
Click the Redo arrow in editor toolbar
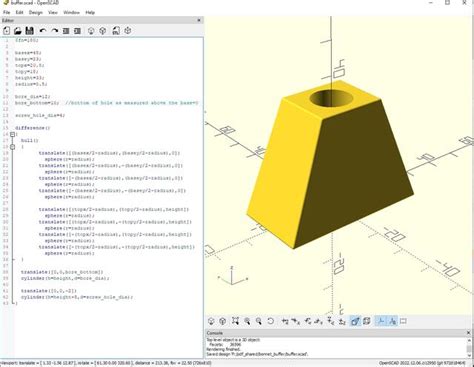click(54, 31)
